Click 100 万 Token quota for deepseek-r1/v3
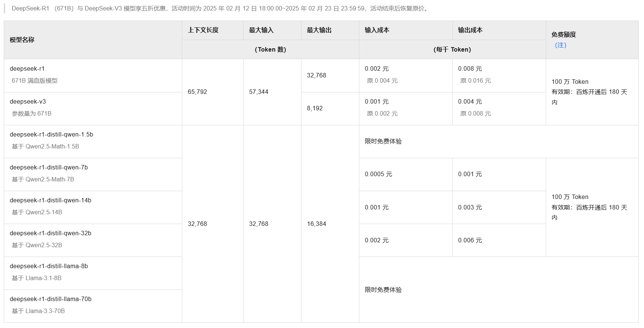The image size is (644, 328). 570,82
